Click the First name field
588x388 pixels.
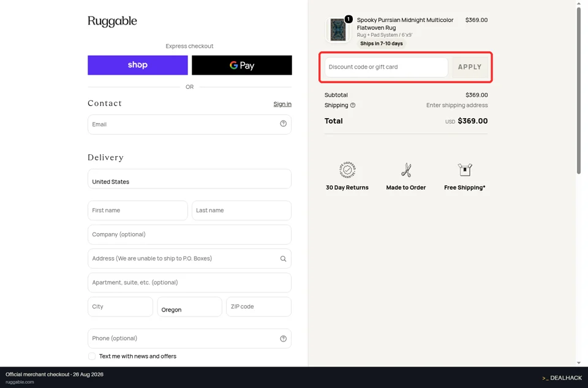click(138, 211)
